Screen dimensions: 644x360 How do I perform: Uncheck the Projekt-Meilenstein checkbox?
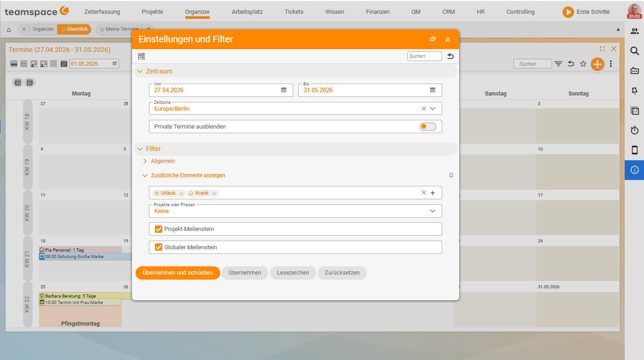point(159,229)
